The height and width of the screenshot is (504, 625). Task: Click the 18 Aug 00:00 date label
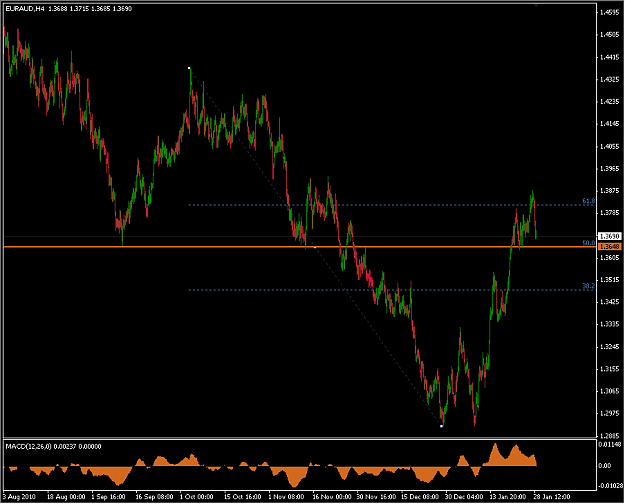click(66, 497)
